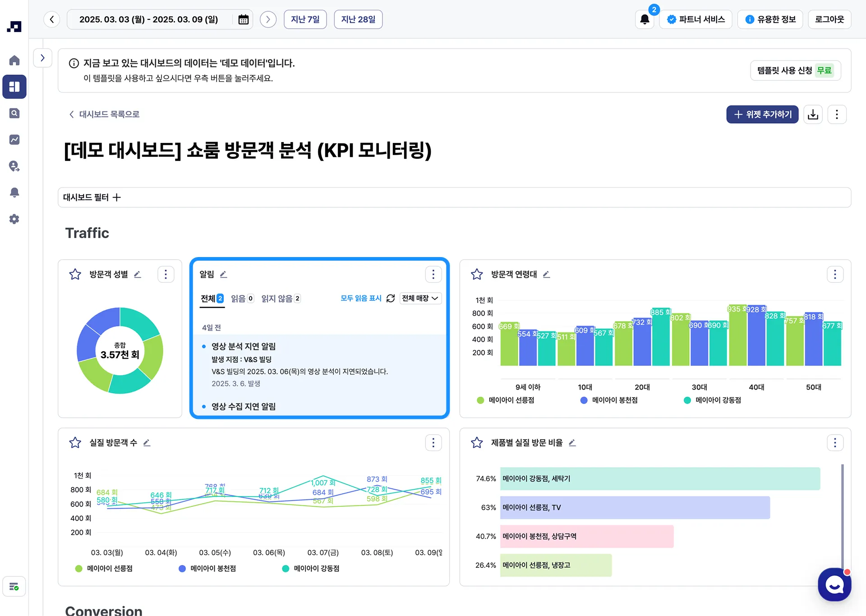Refresh the 알림 notifications list
866x616 pixels.
point(391,299)
